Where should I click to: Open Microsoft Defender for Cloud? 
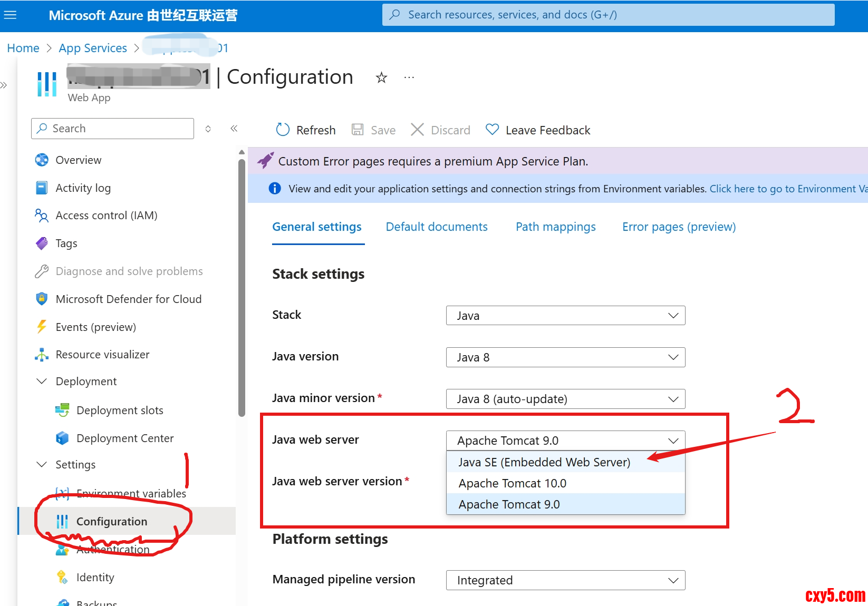128,299
